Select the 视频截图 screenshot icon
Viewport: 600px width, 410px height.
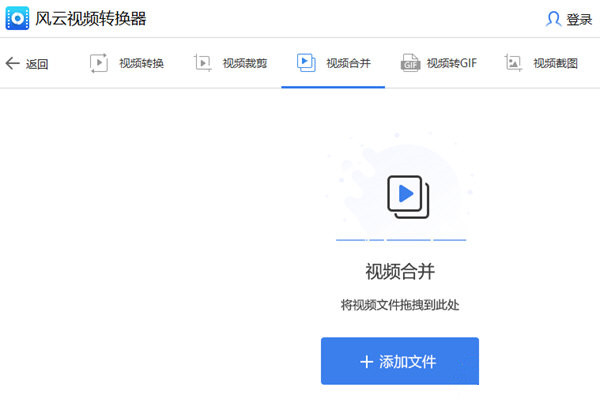coord(515,63)
